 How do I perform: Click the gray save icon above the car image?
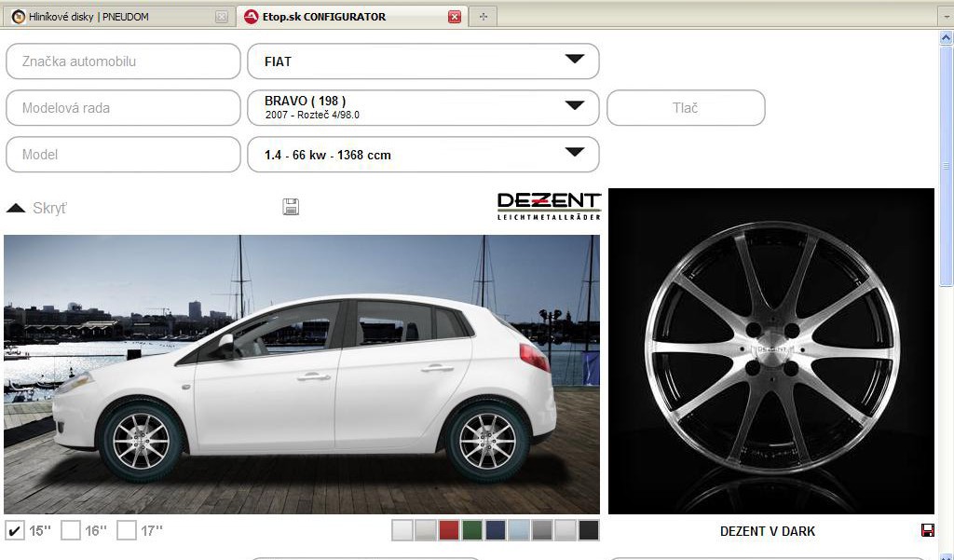291,207
